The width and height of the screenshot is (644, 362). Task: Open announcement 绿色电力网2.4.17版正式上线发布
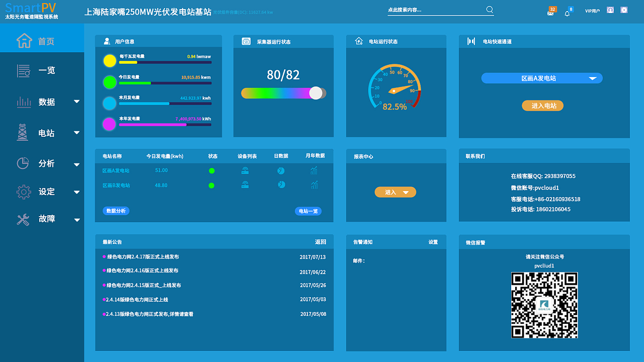(143, 257)
